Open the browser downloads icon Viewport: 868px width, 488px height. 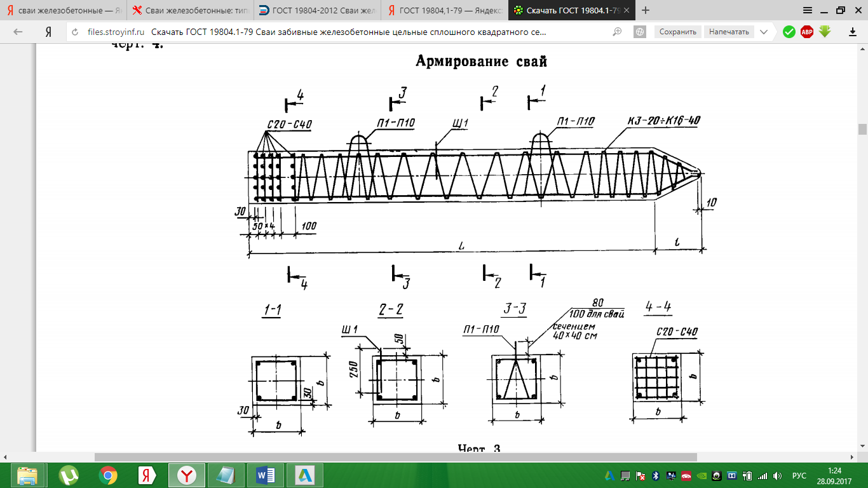tap(852, 32)
